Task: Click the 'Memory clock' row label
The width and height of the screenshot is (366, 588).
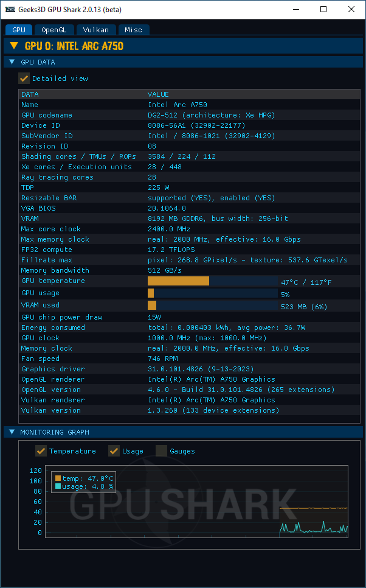Action: (46, 348)
